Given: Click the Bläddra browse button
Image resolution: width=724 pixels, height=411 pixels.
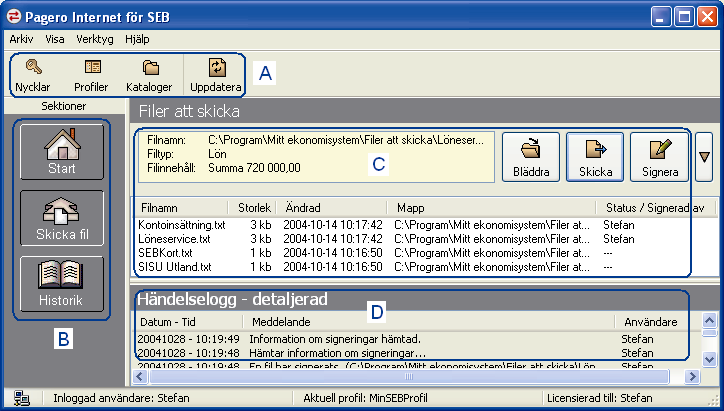Looking at the screenshot, I should click(x=531, y=157).
